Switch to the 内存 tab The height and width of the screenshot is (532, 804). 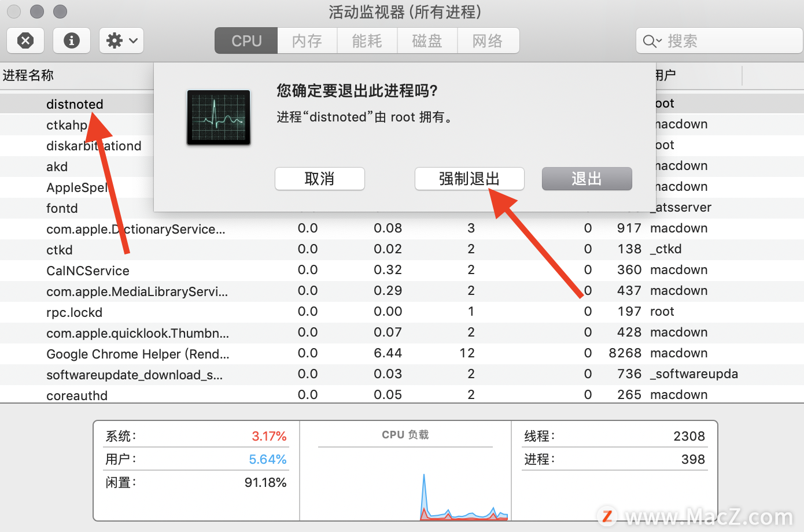307,41
